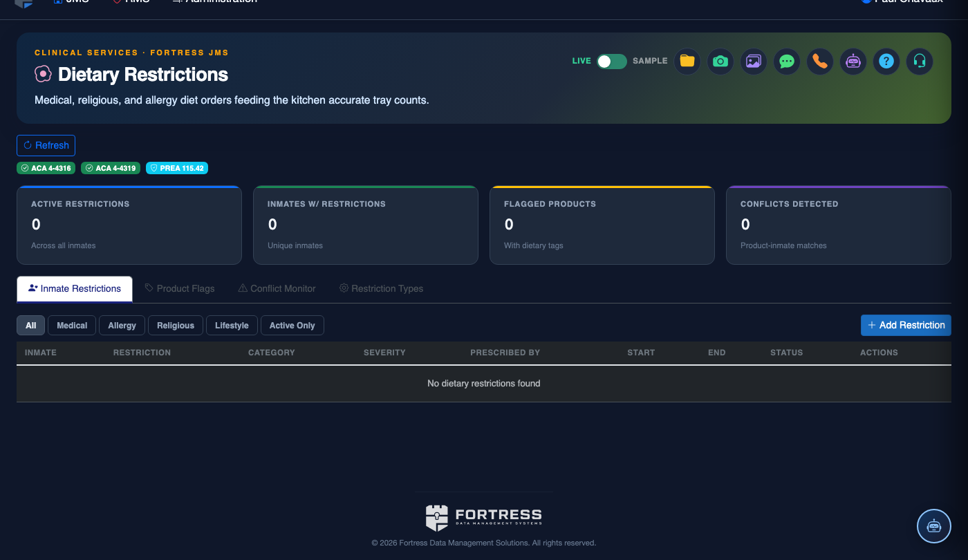Click the orange phone icon

(x=819, y=61)
